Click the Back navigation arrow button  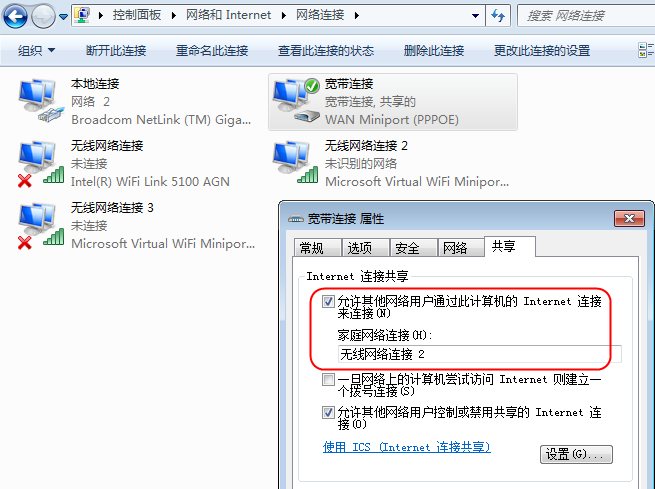15,17
